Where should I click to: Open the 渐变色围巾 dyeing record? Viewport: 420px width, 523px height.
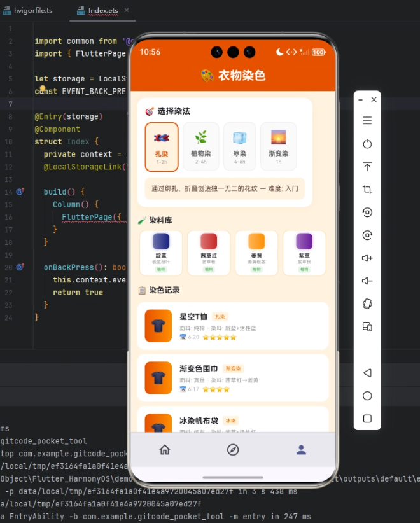point(233,377)
